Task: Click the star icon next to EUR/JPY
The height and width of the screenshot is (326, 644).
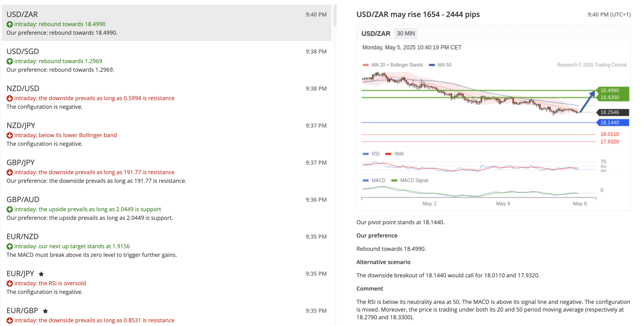Action: pyautogui.click(x=41, y=274)
